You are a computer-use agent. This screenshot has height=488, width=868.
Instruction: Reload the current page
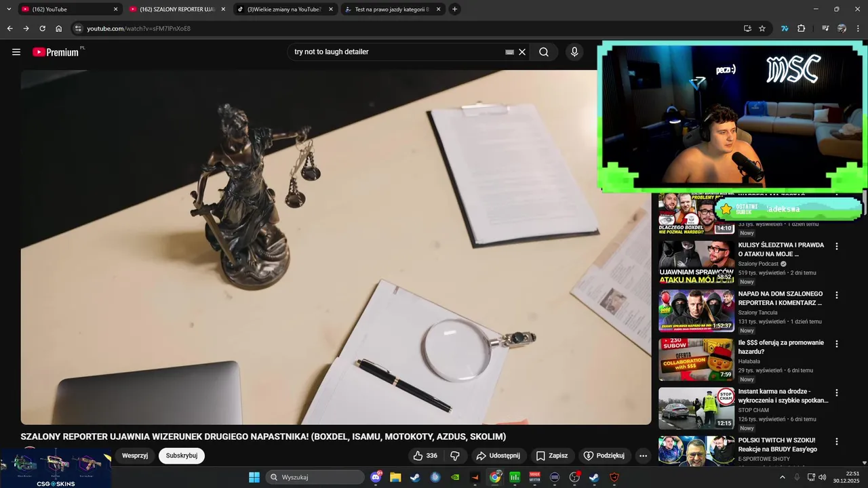(42, 28)
